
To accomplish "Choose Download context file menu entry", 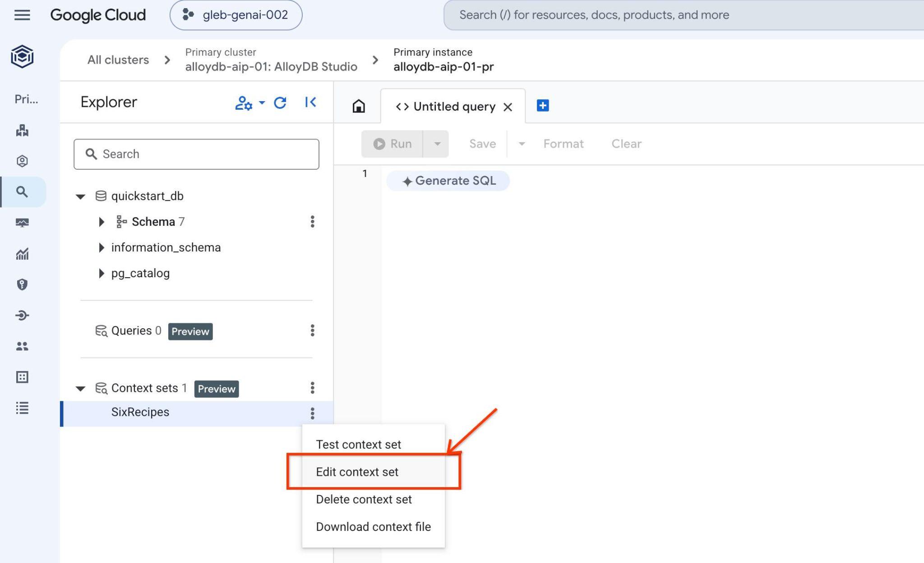I will (x=373, y=527).
